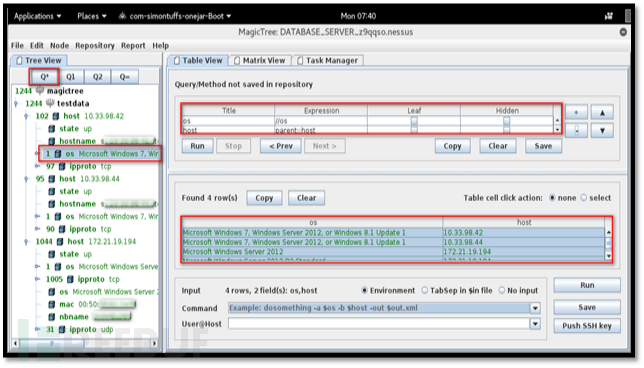Click the Q2 query button
The image size is (644, 368).
point(97,77)
